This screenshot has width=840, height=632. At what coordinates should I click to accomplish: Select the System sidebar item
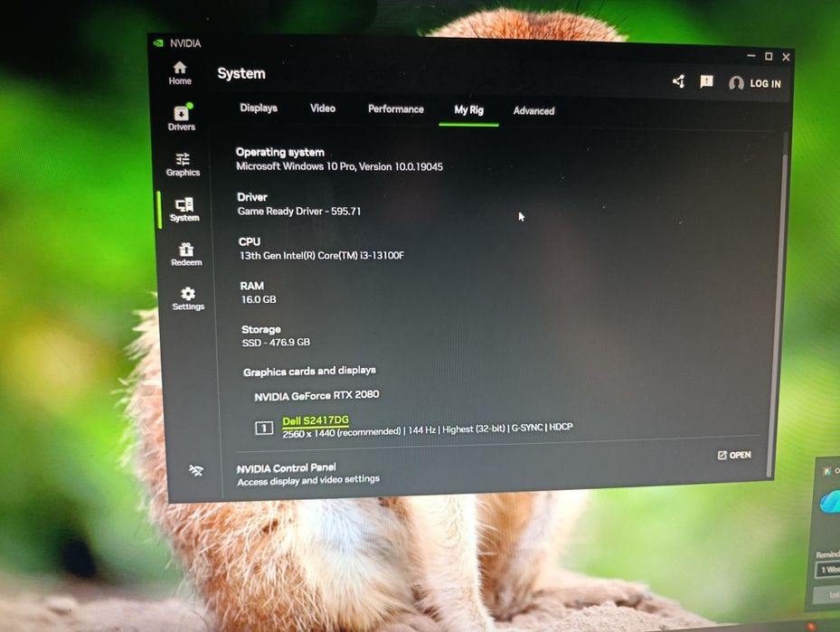pyautogui.click(x=184, y=210)
